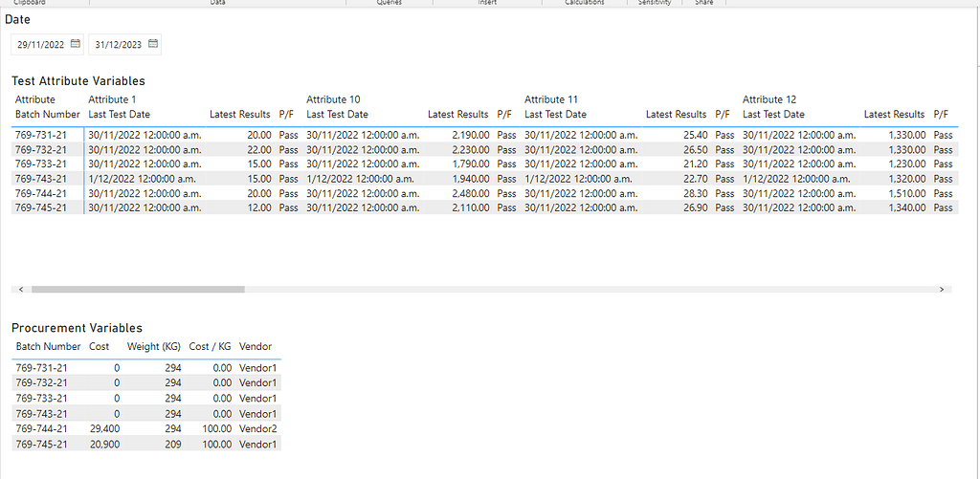Click the Attribute 12 column group header
980x479 pixels.
(x=769, y=99)
